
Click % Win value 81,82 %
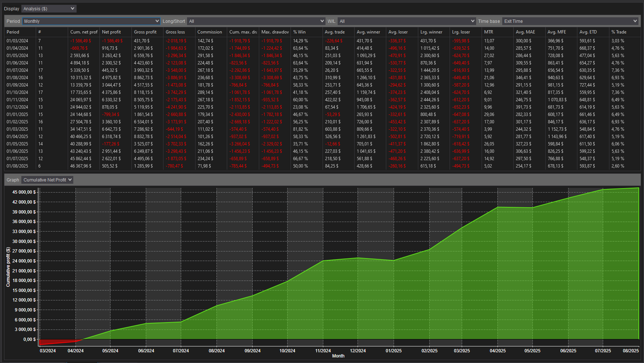click(300, 129)
